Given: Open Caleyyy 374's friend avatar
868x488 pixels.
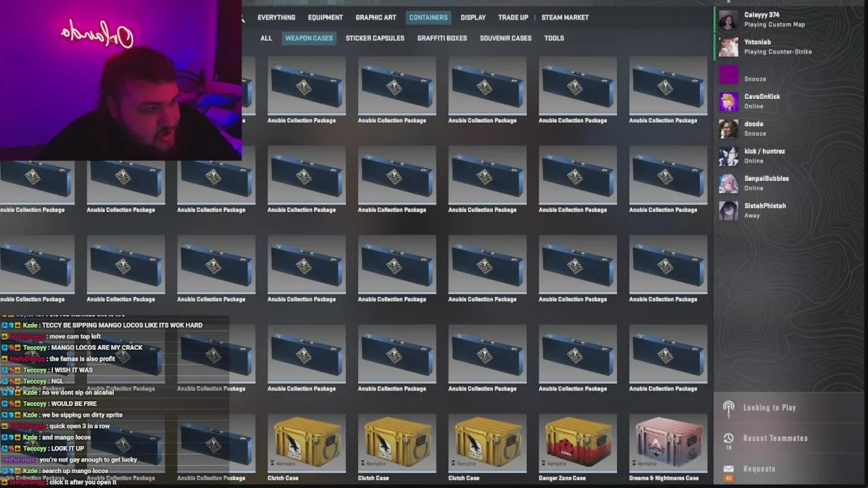Looking at the screenshot, I should click(728, 20).
